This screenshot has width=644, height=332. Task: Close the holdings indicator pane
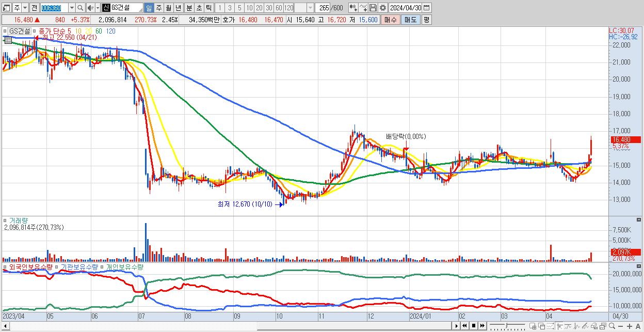639,266
